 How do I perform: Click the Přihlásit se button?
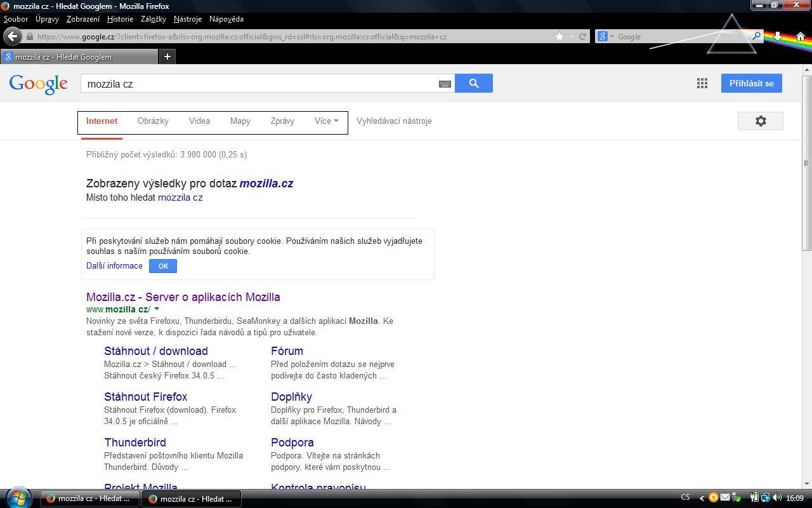point(752,83)
